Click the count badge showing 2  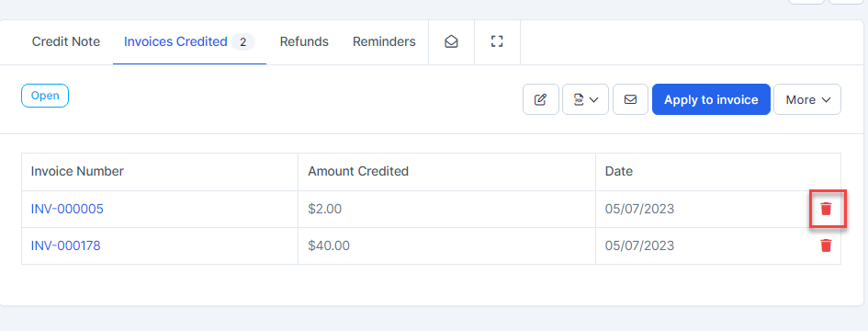click(x=242, y=42)
